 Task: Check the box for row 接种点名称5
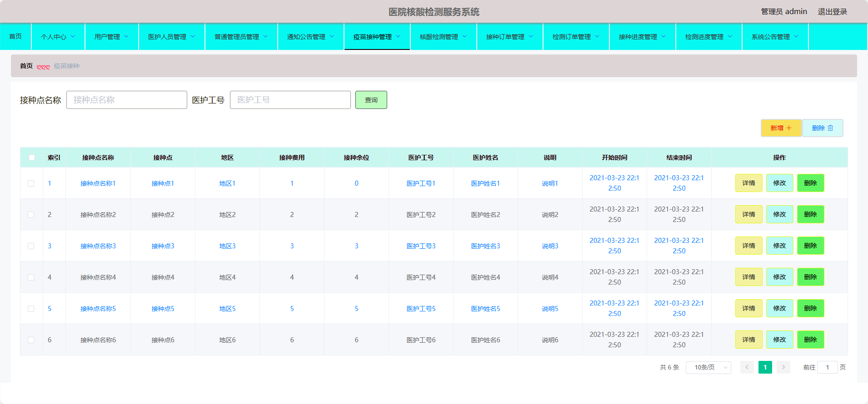pyautogui.click(x=31, y=309)
